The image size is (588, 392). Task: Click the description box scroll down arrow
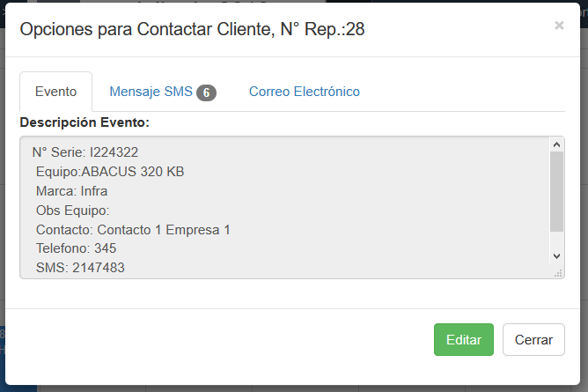click(555, 255)
